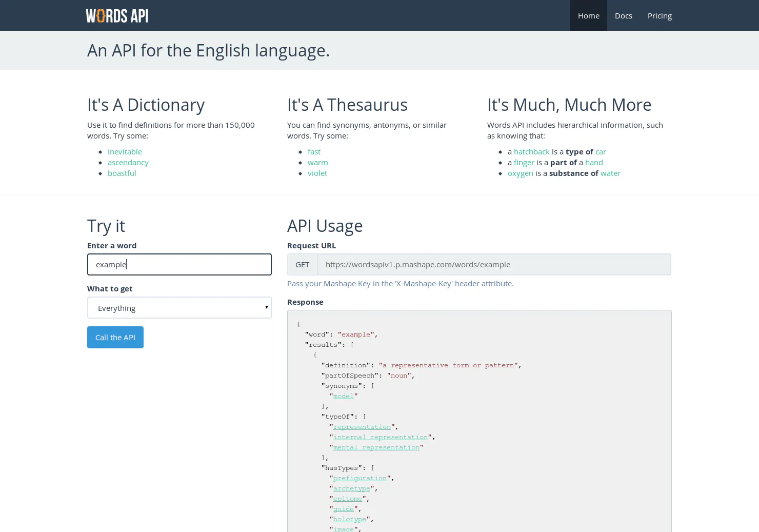759x532 pixels.
Task: Click the 'model' synonym link
Action: coord(344,396)
